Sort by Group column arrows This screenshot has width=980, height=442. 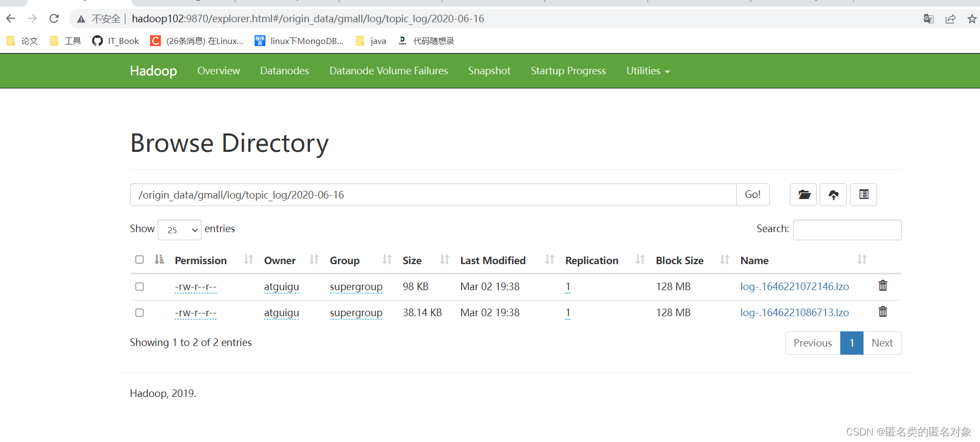[x=387, y=260]
